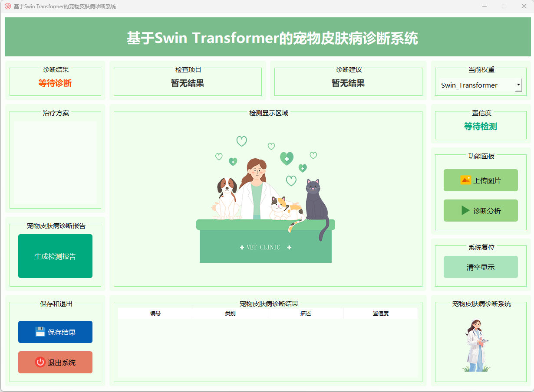Click the red power icon
534x392 pixels.
click(40, 363)
